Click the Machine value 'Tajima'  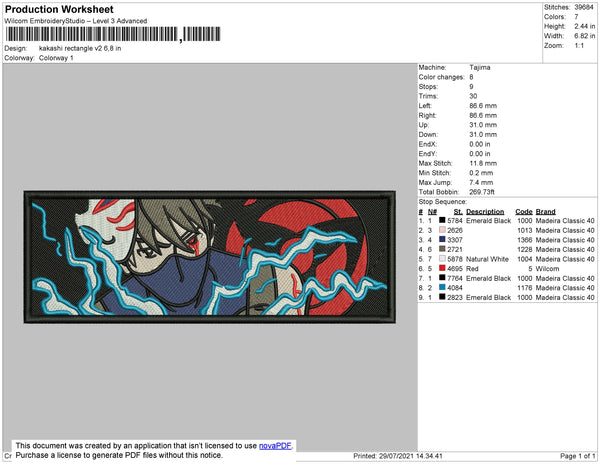pos(479,67)
